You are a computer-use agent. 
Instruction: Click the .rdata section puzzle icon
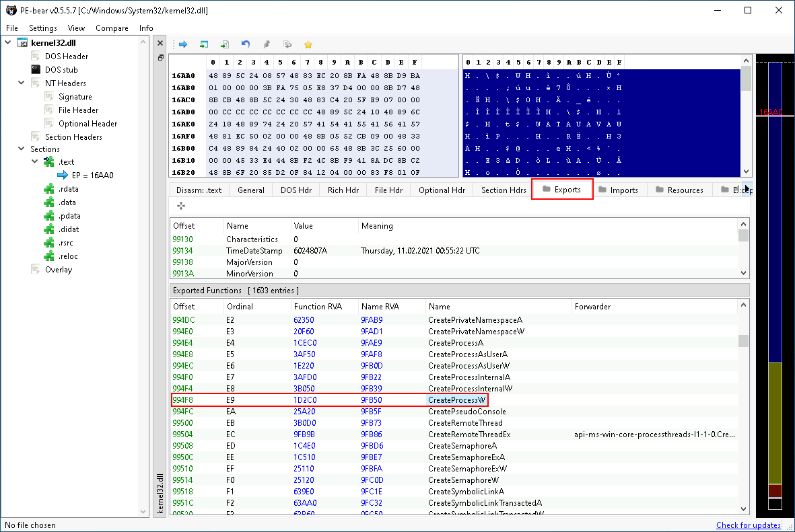pos(48,189)
